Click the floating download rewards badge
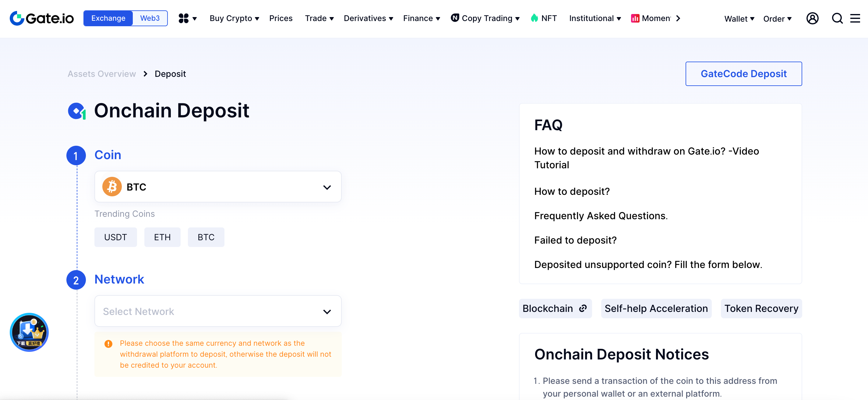Screen dimensions: 868x400 pyautogui.click(x=29, y=332)
